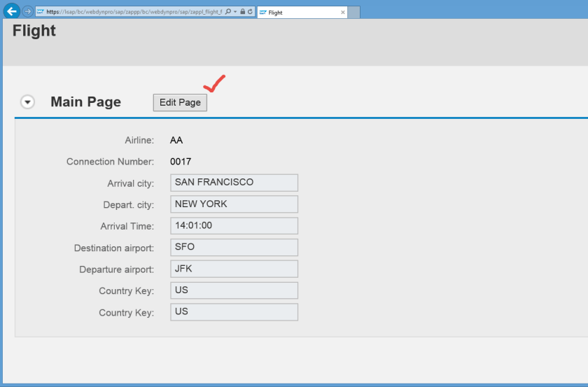
Task: Click the Destination airport field SFO
Action: (234, 247)
